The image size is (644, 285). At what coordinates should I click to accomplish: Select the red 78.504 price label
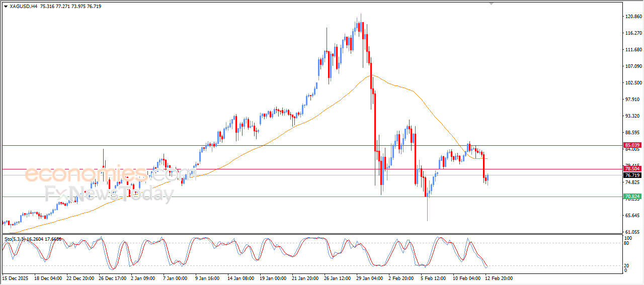point(632,169)
